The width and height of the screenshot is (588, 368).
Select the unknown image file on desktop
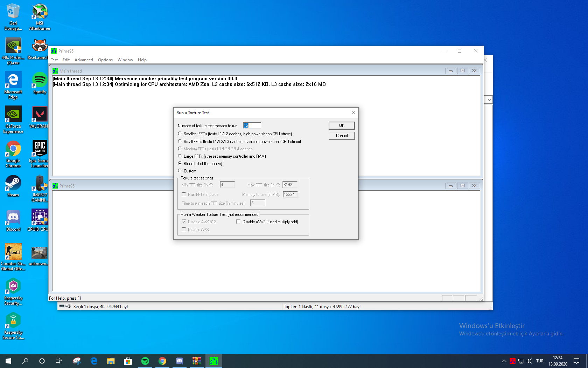pos(38,255)
